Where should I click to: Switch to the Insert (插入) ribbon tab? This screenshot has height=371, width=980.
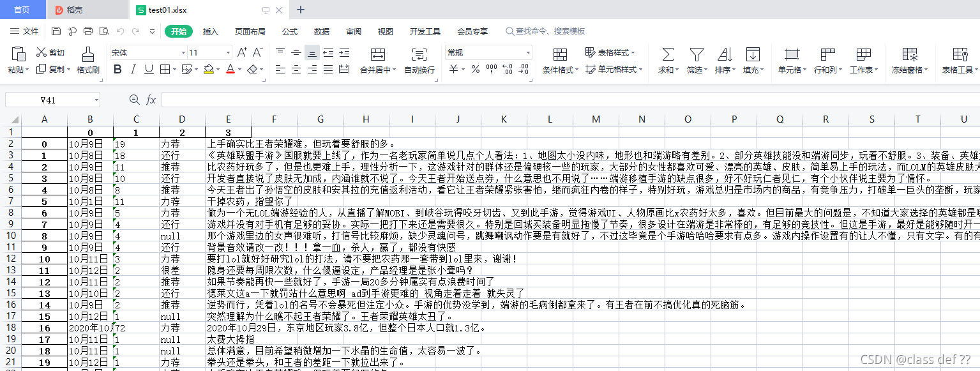[x=211, y=31]
